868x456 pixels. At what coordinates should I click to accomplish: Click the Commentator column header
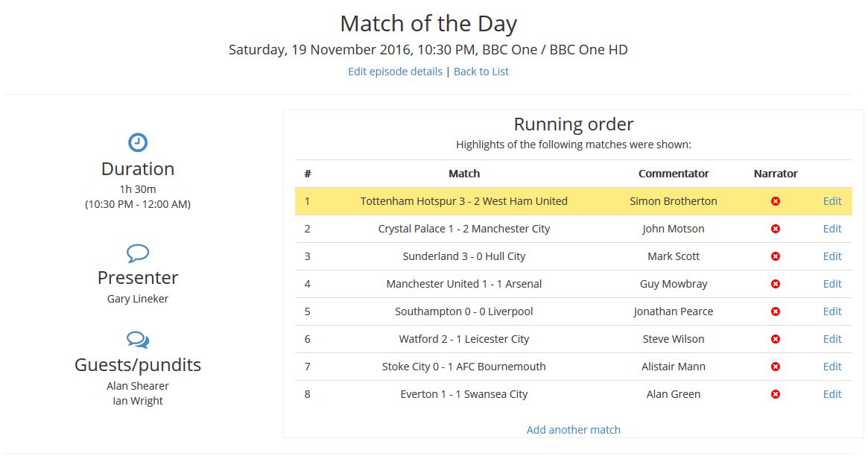click(674, 174)
